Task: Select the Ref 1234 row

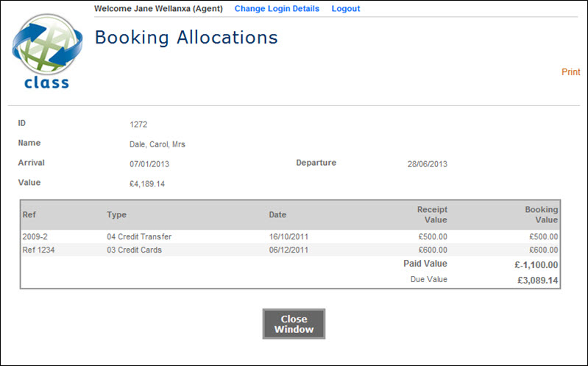Action: 40,250
